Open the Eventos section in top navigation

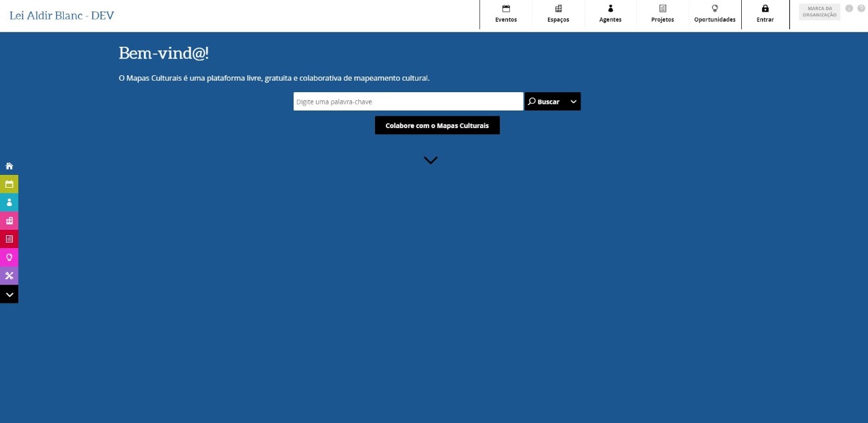(506, 14)
